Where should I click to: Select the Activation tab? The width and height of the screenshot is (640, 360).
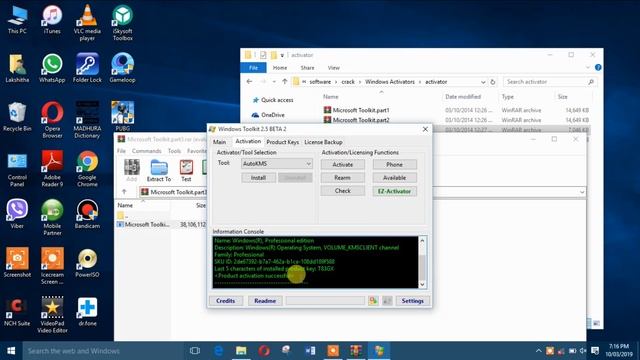(248, 141)
